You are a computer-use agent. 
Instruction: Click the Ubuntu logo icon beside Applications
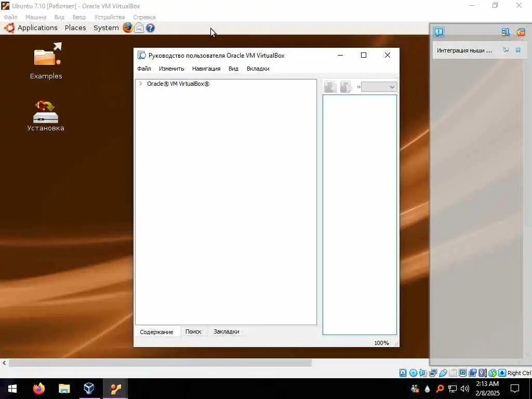pos(9,28)
